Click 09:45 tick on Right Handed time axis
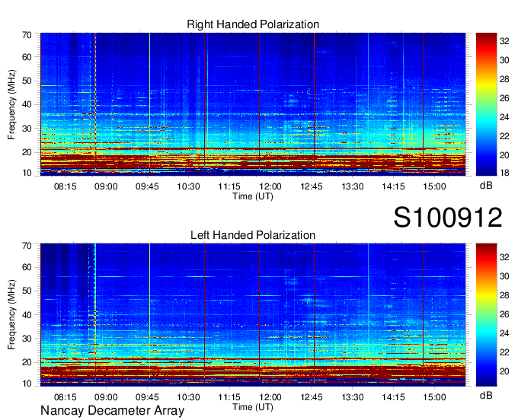Screen dimensions: 518x420 (x=147, y=186)
